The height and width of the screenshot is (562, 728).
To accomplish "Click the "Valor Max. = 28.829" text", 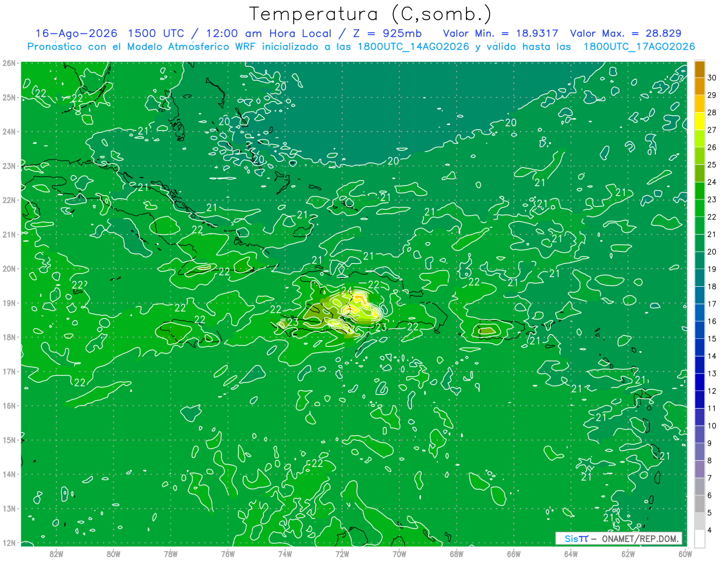I will 625,33.
